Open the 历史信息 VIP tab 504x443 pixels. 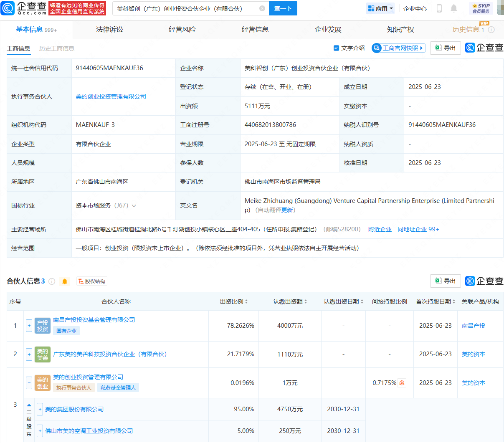[468, 30]
